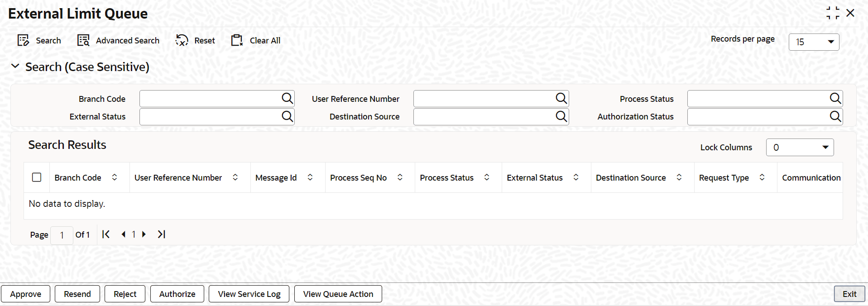Open the Branch Code lookup magnifier

click(x=287, y=98)
